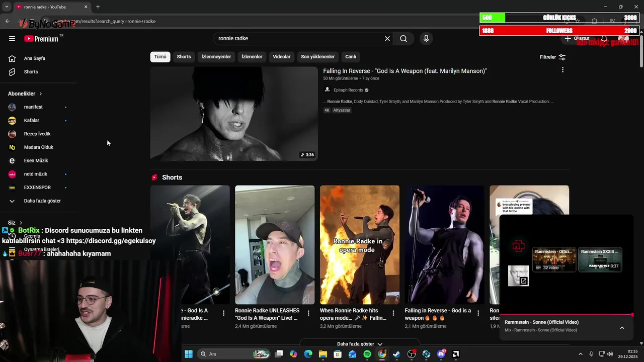This screenshot has height=362, width=644.
Task: Open OBS Studio from the taskbar
Action: (412, 354)
